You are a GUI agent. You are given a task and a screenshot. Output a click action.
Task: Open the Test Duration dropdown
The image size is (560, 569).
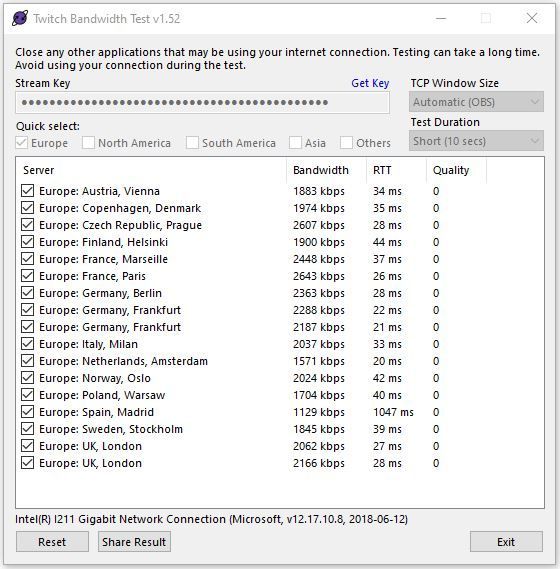click(476, 141)
